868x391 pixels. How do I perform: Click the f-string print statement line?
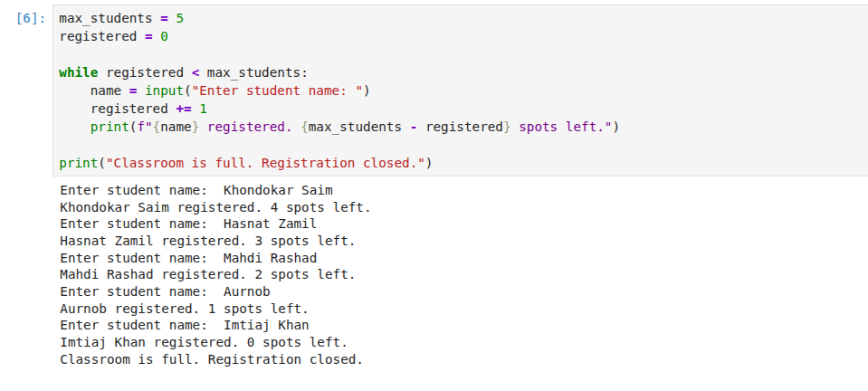click(354, 128)
